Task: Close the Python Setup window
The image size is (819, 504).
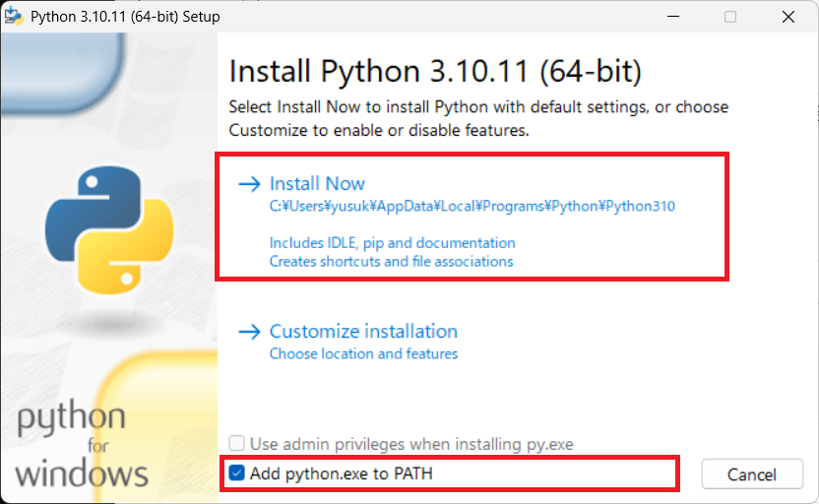Action: [788, 17]
